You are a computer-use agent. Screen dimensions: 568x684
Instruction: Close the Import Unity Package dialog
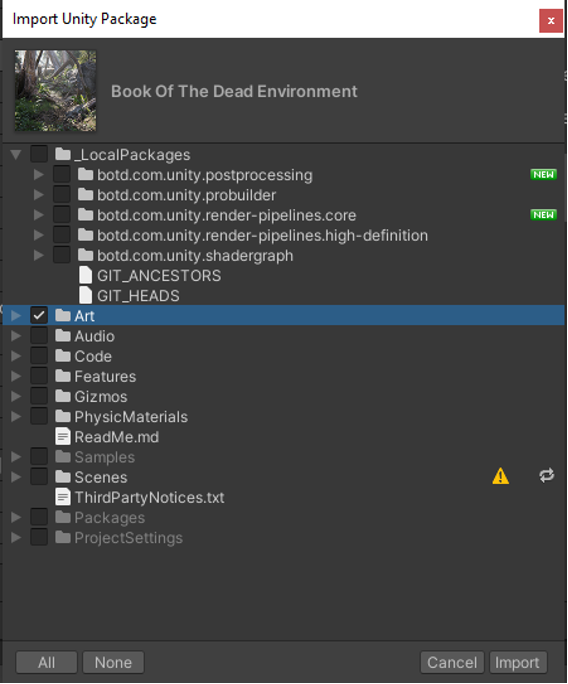[551, 21]
